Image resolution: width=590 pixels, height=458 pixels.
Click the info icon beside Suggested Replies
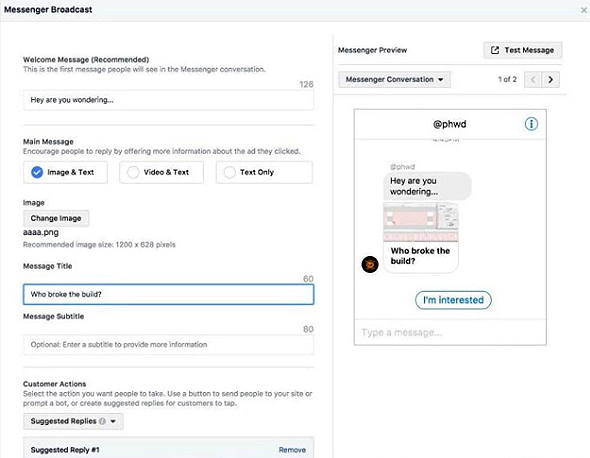tap(102, 421)
